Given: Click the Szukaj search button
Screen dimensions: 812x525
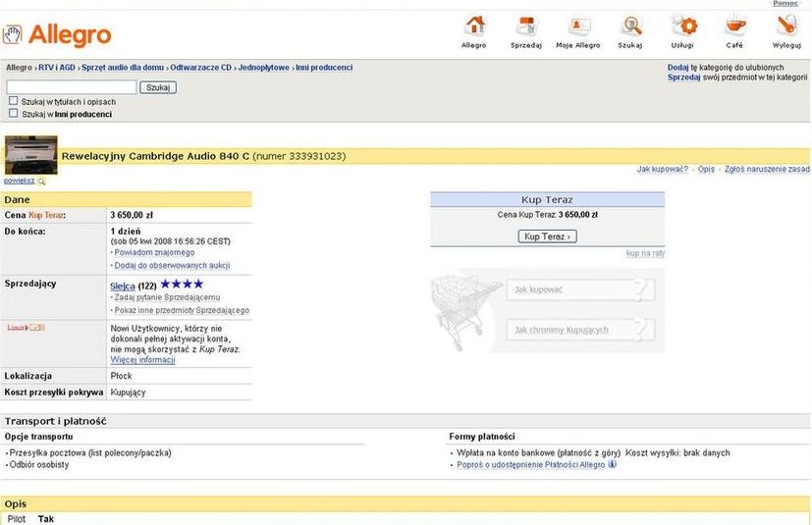Looking at the screenshot, I should pyautogui.click(x=158, y=87).
